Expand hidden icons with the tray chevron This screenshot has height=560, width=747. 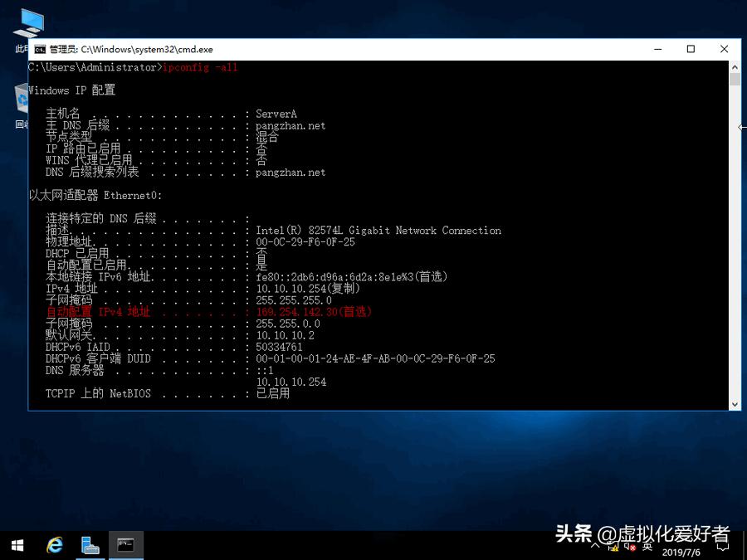(595, 546)
